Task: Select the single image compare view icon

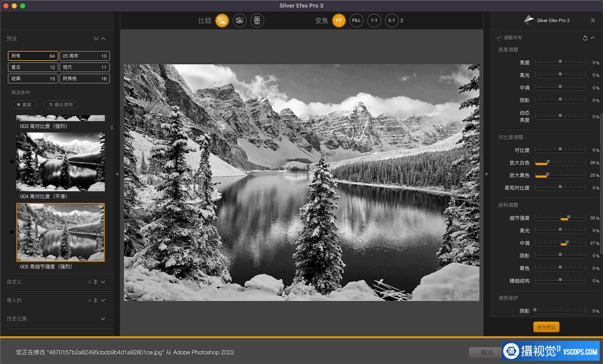Action: point(222,21)
